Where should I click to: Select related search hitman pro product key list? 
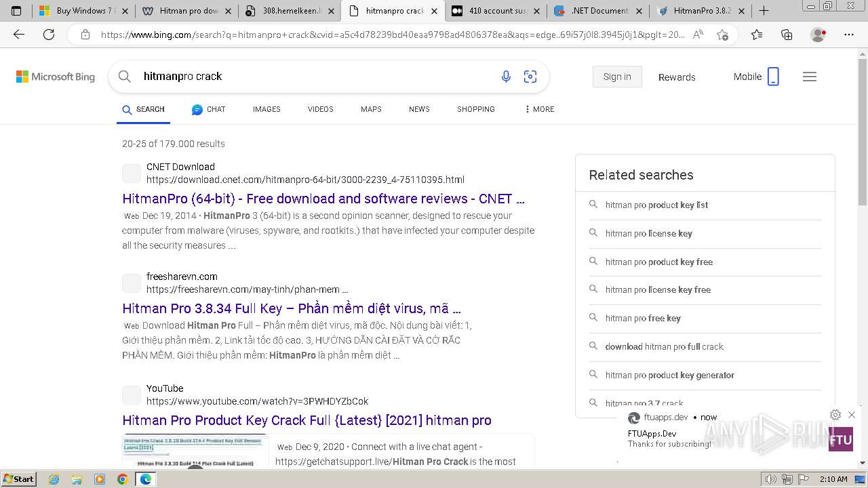[656, 205]
